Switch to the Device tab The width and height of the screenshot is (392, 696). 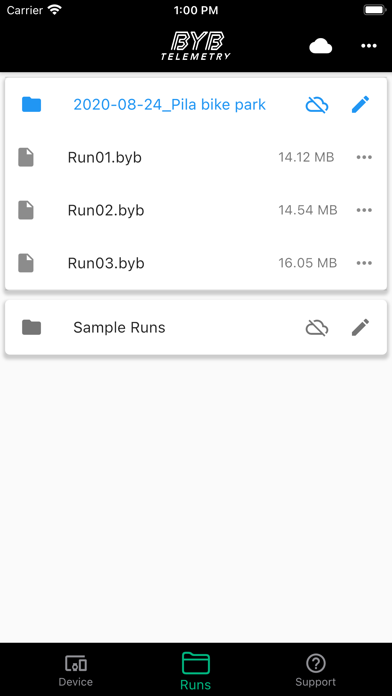pos(76,671)
